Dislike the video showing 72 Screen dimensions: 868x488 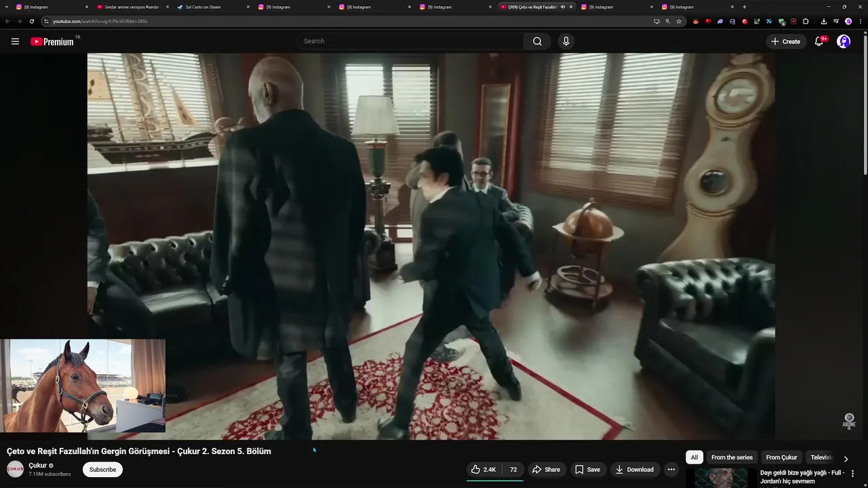pyautogui.click(x=513, y=470)
